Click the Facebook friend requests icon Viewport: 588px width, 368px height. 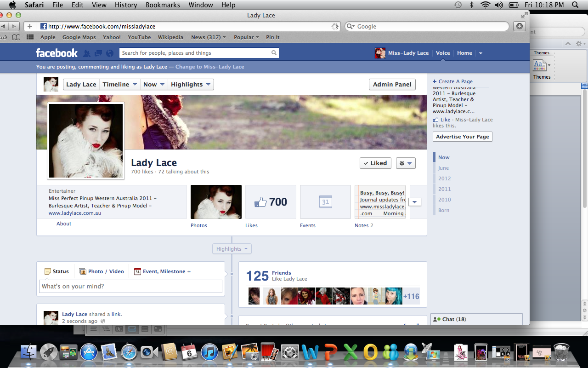pyautogui.click(x=87, y=53)
